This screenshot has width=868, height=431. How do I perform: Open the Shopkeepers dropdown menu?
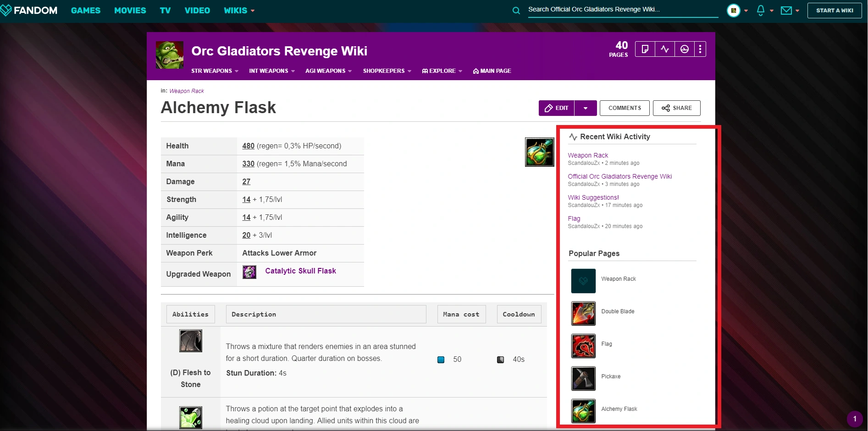point(387,71)
